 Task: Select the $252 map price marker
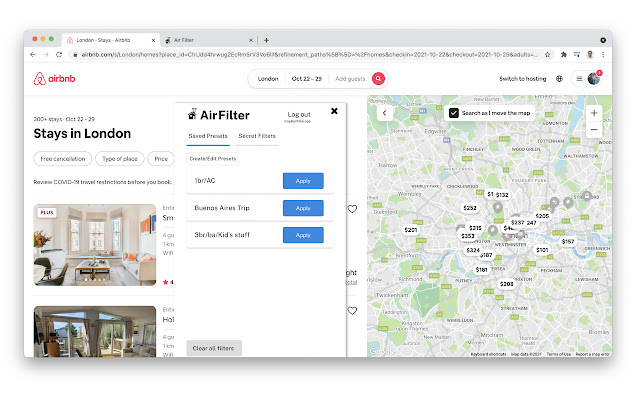point(470,208)
